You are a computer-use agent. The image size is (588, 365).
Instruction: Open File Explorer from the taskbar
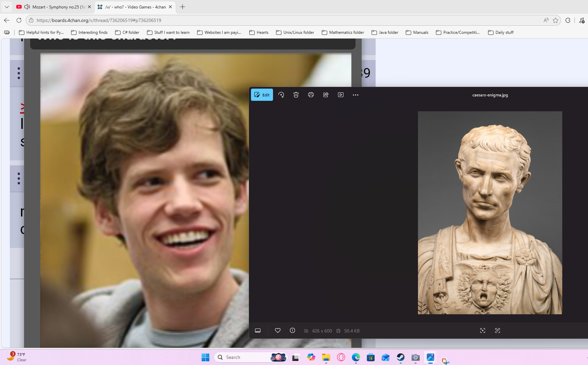point(326,357)
